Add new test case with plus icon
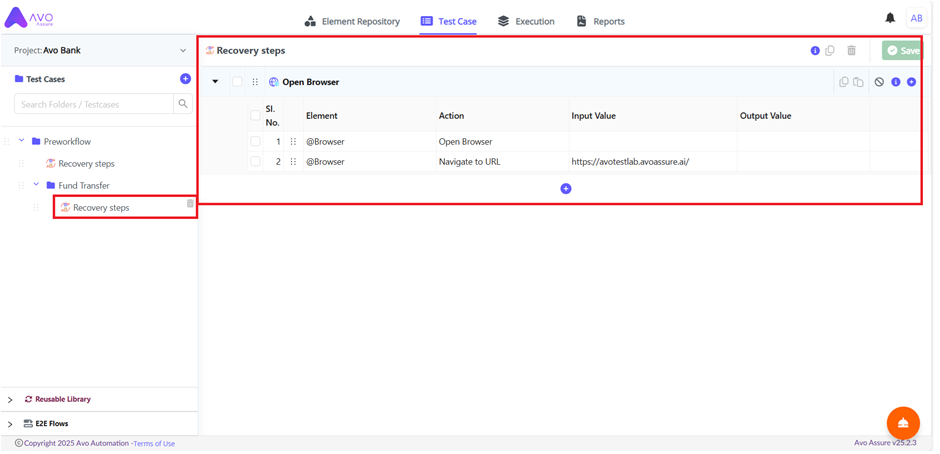 185,79
